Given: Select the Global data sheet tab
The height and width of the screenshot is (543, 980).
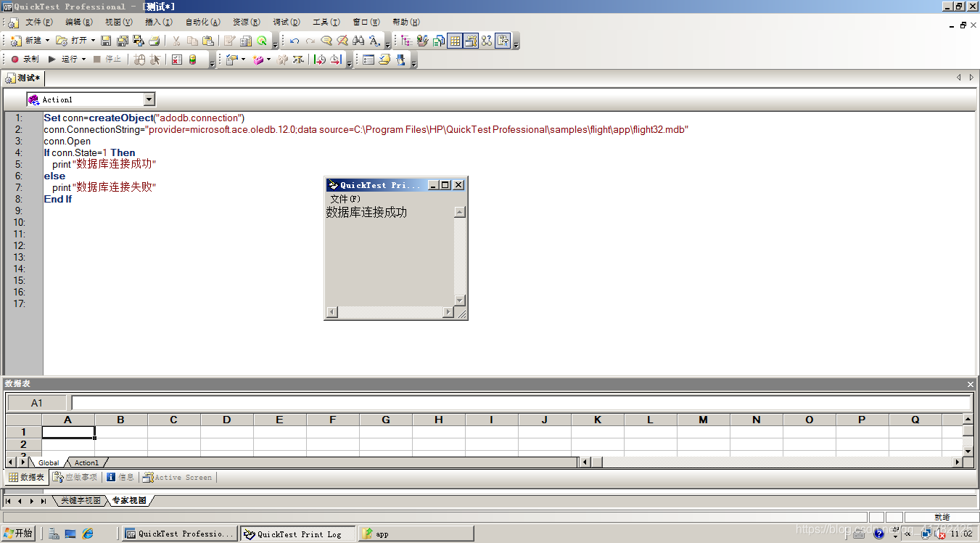Looking at the screenshot, I should (x=49, y=462).
